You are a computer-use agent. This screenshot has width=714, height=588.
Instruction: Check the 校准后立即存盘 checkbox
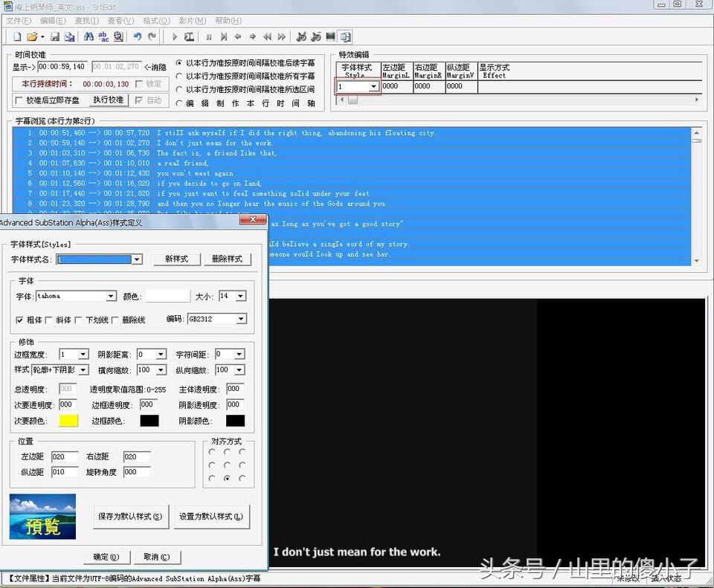pyautogui.click(x=20, y=100)
